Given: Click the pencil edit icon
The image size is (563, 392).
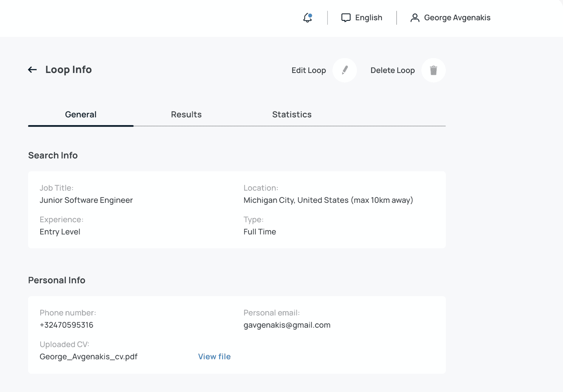Looking at the screenshot, I should tap(344, 70).
